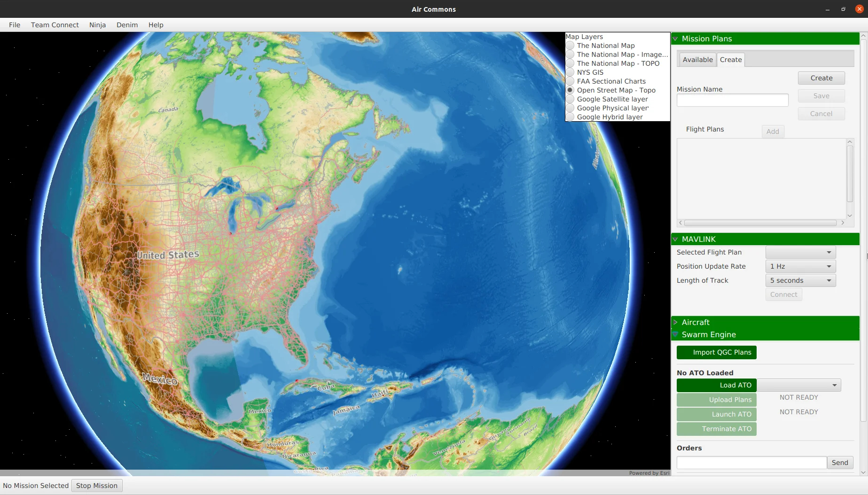Open the Denim menu
This screenshot has height=495, width=868.
127,25
